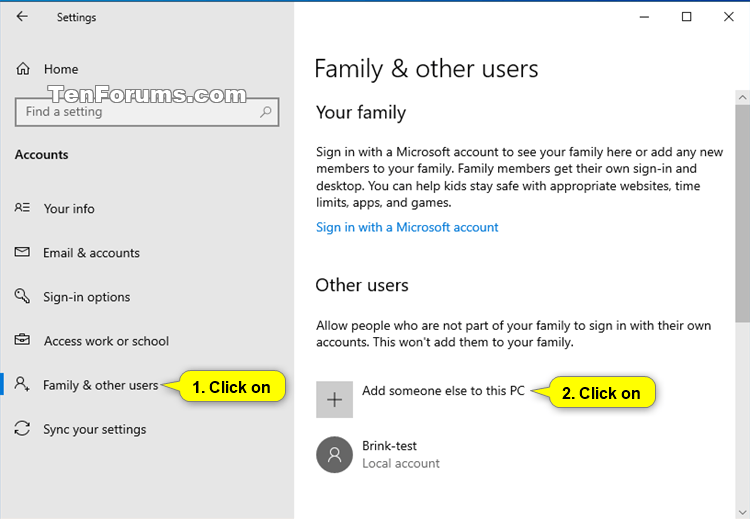Select the Your info icon
The image size is (750, 519).
point(22,208)
